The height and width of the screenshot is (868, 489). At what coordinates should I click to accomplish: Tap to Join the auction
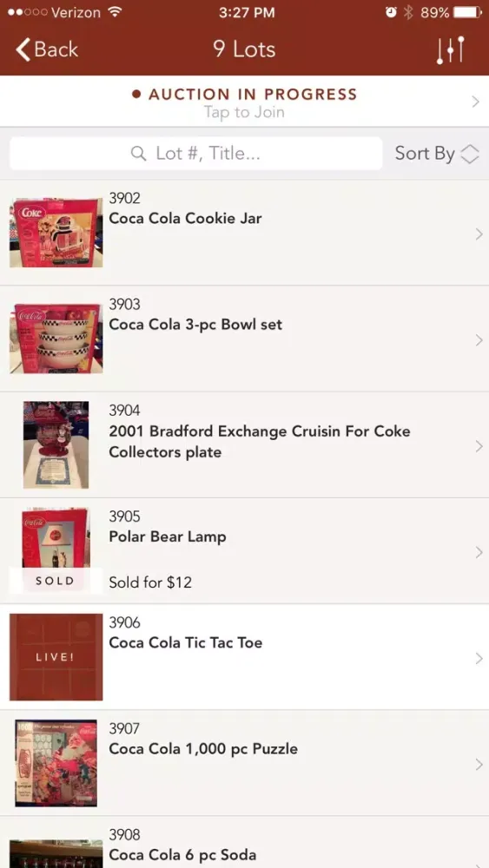pos(244,112)
